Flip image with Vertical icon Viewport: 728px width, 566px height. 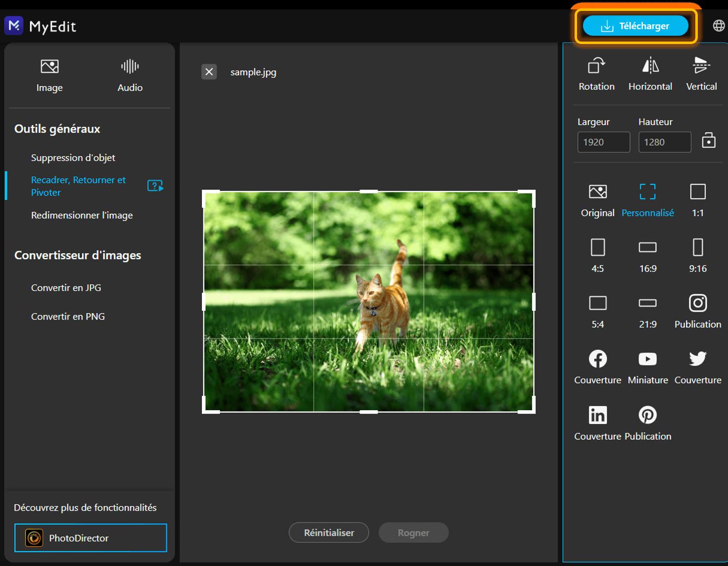click(x=701, y=66)
